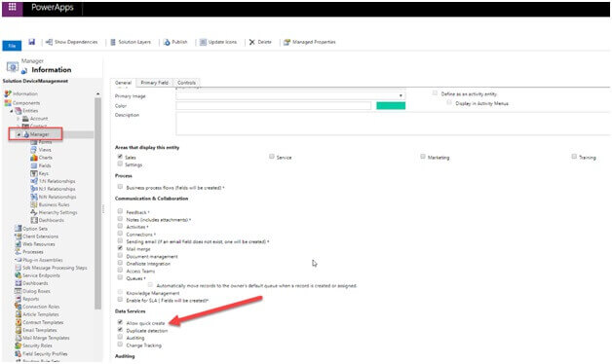Click the Option Sets icon
612x364 pixels.
[x=18, y=229]
